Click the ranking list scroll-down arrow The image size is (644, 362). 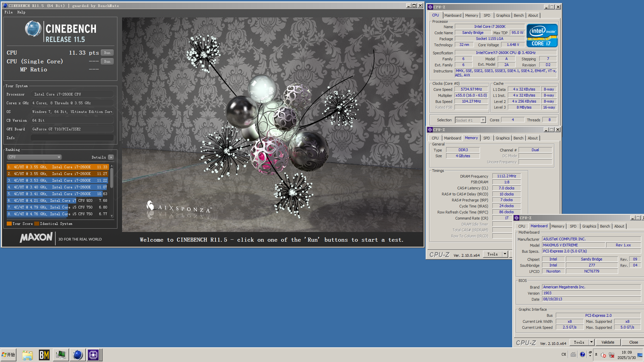pyautogui.click(x=112, y=216)
